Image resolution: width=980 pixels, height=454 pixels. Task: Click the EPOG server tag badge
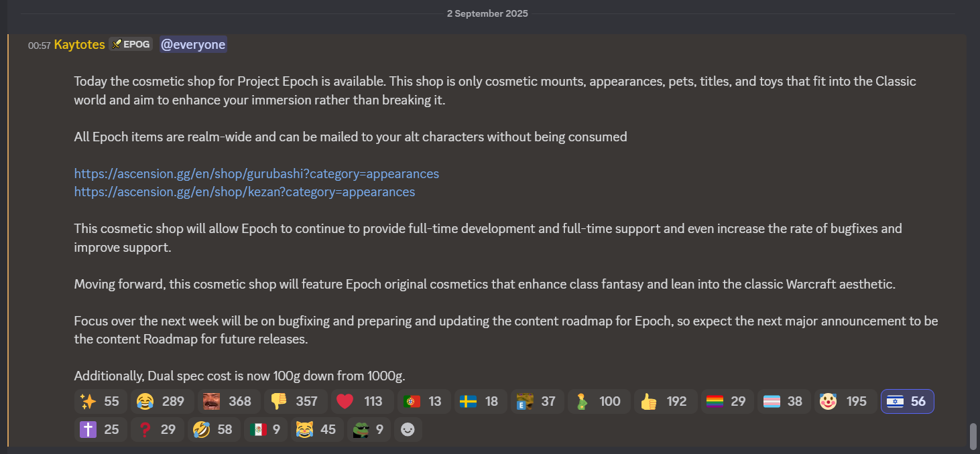point(131,44)
